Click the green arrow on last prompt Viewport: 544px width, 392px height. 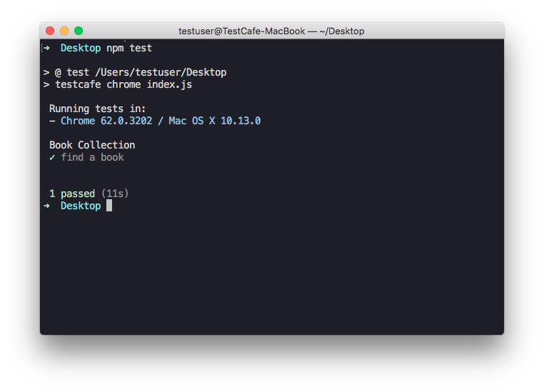(x=46, y=206)
